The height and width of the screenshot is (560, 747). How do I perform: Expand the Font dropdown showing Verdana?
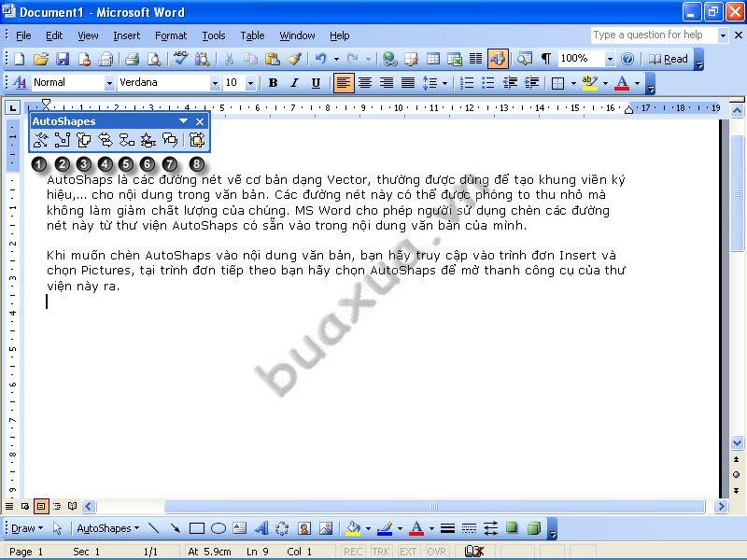click(215, 83)
